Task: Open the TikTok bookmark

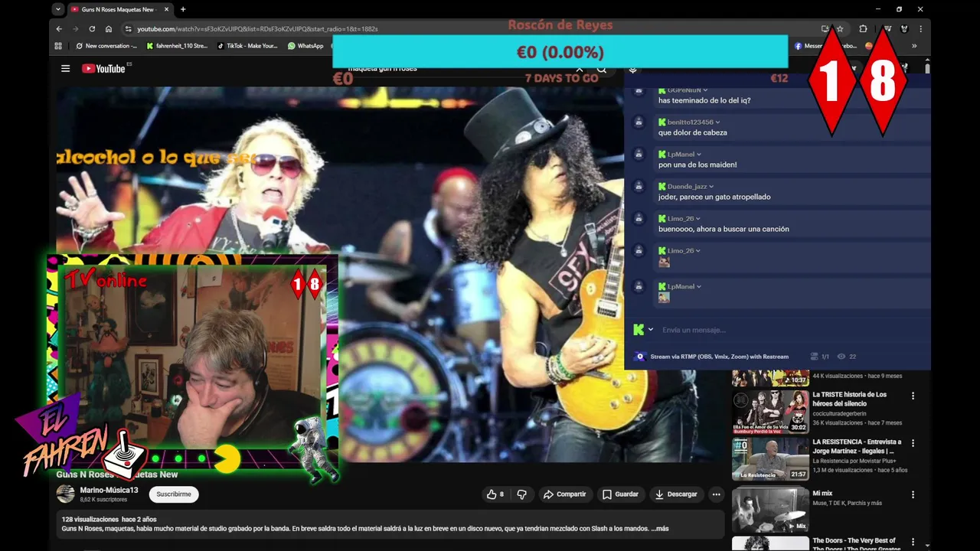Action: (247, 46)
